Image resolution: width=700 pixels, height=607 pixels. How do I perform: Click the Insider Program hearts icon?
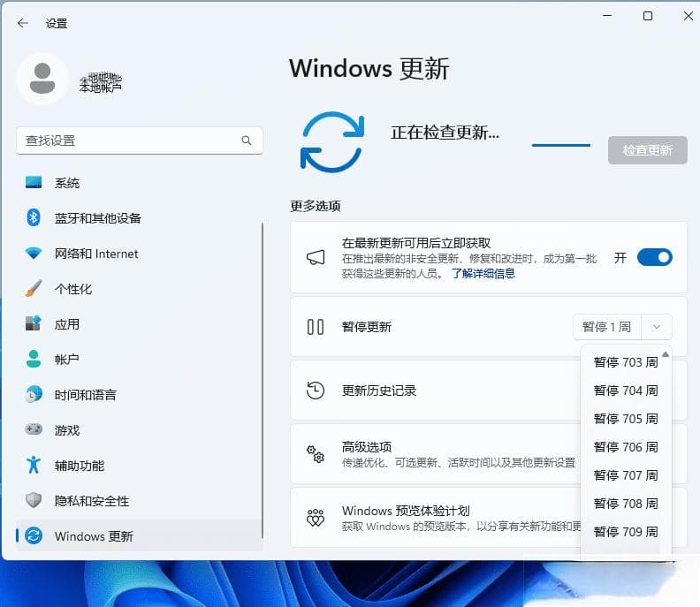(x=316, y=518)
